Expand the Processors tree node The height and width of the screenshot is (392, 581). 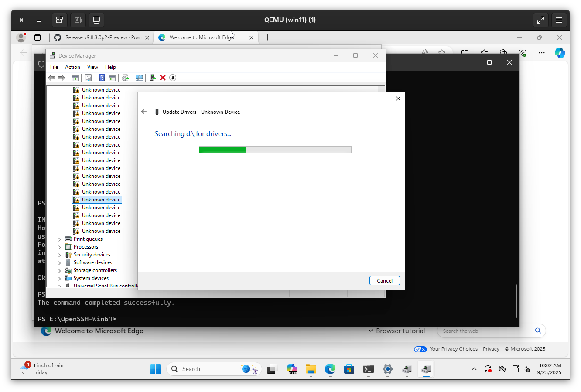(60, 247)
